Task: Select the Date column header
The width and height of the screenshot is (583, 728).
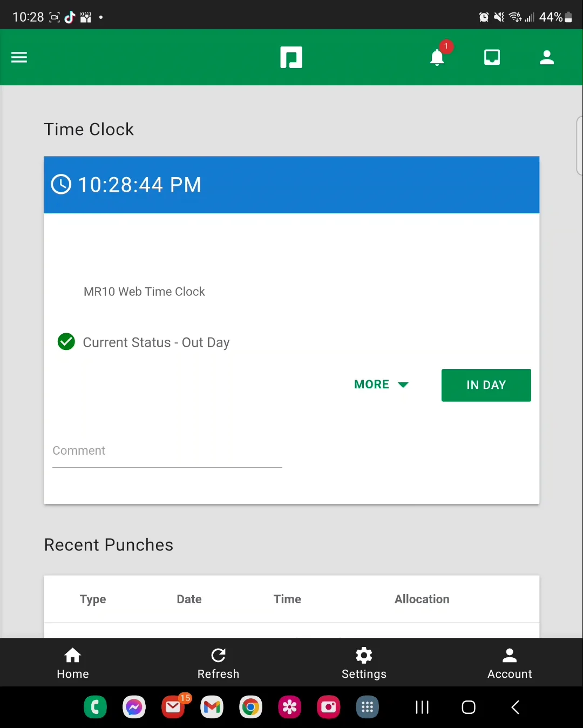Action: coord(189,599)
